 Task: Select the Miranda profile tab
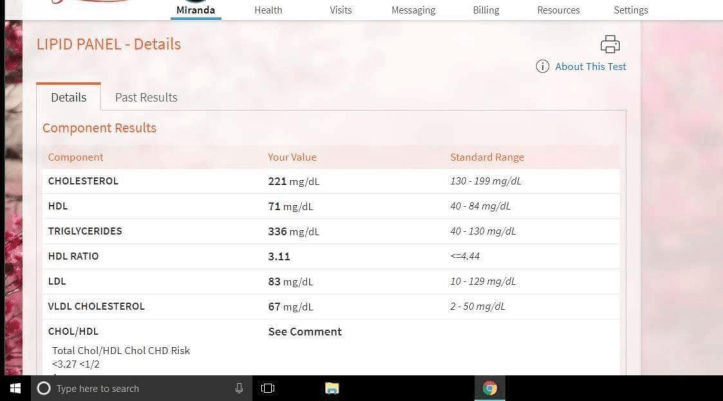[x=196, y=10]
